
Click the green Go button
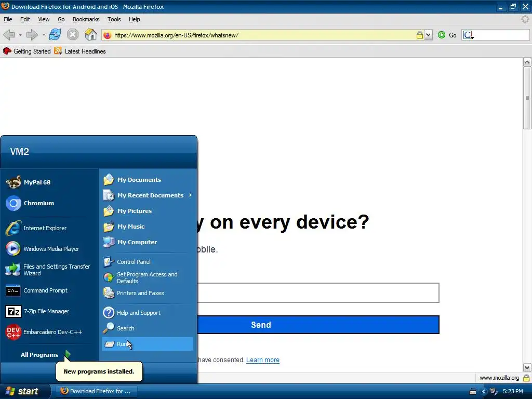point(447,35)
